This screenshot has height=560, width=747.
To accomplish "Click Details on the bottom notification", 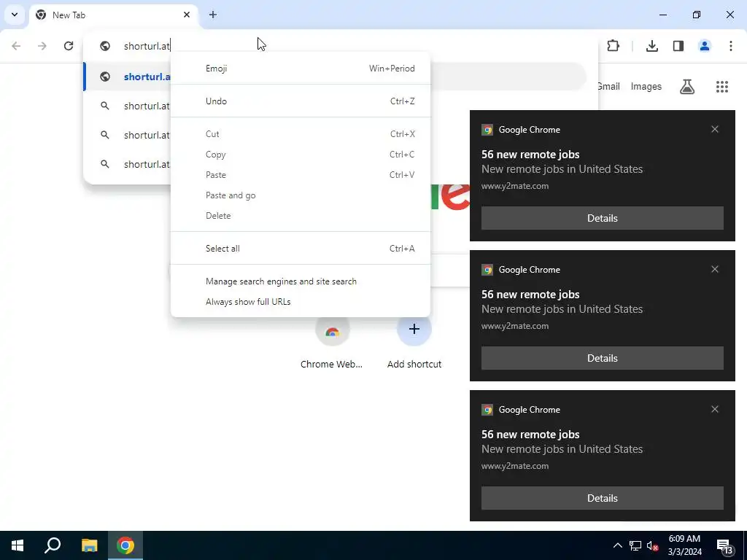I will [602, 498].
